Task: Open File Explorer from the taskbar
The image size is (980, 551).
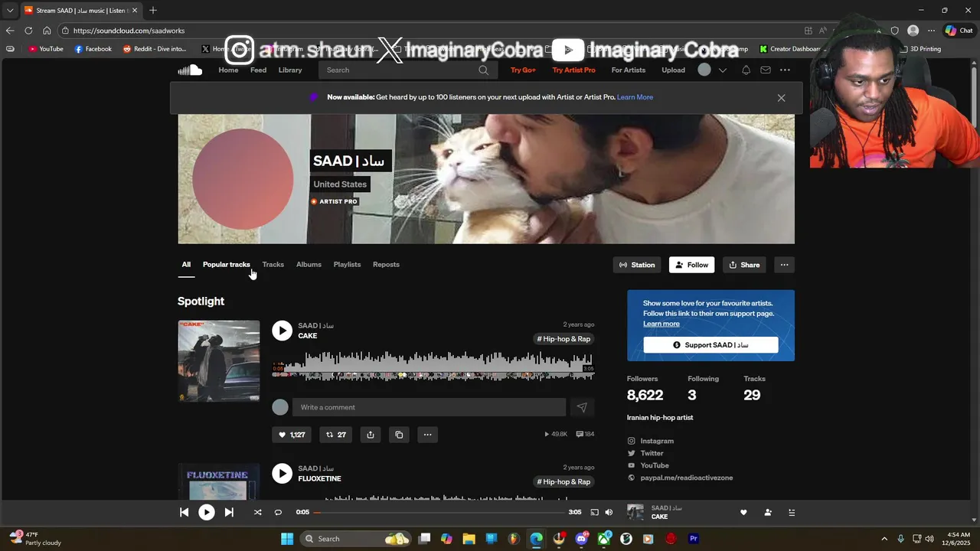Action: [x=469, y=539]
